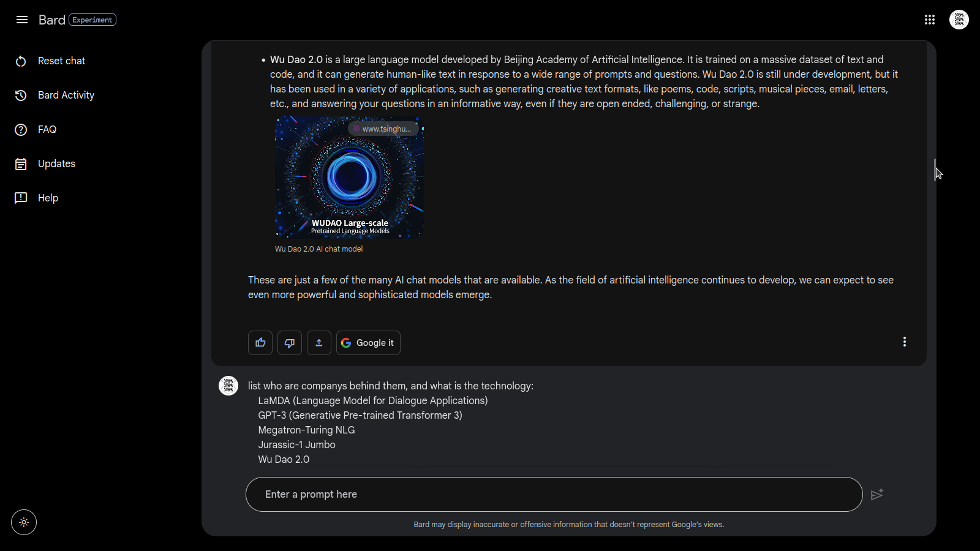Click the Bard logo text
This screenshot has width=980, height=551.
pos(51,20)
